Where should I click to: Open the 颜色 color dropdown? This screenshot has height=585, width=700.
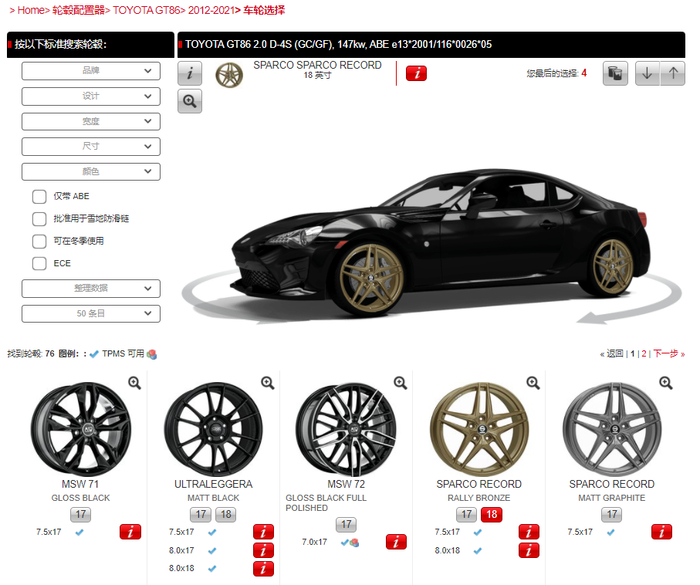click(91, 171)
